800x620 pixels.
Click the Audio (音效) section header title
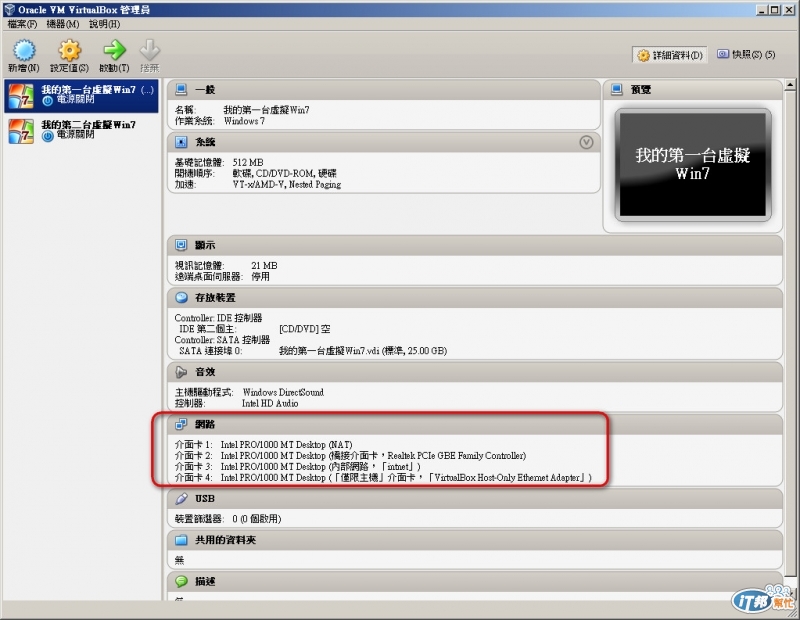(205, 372)
